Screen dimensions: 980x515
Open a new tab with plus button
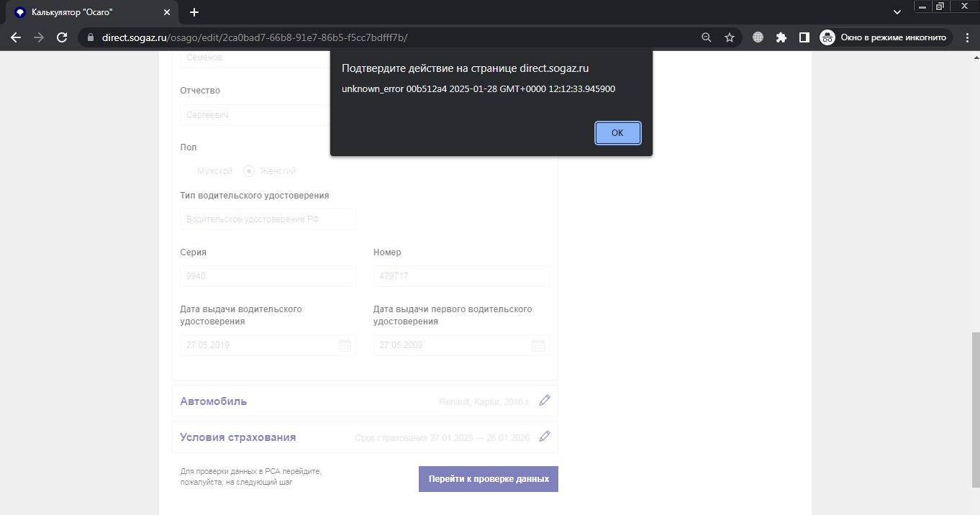click(x=194, y=12)
